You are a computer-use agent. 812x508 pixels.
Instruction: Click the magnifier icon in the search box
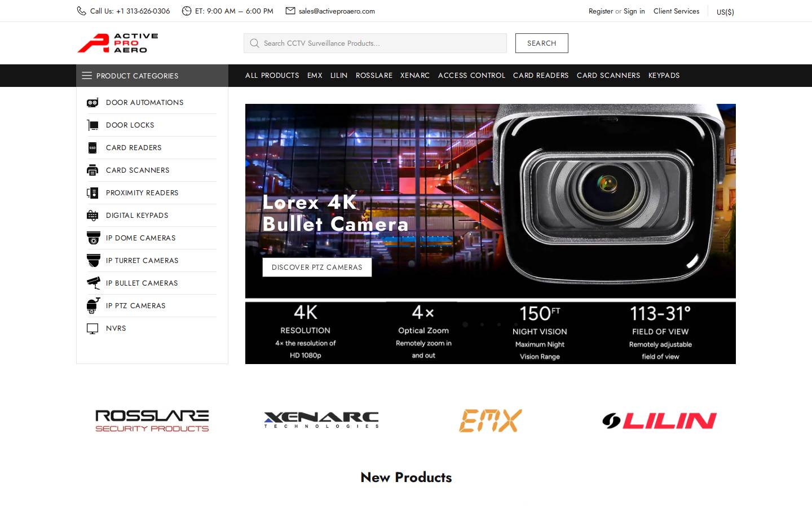click(x=254, y=43)
